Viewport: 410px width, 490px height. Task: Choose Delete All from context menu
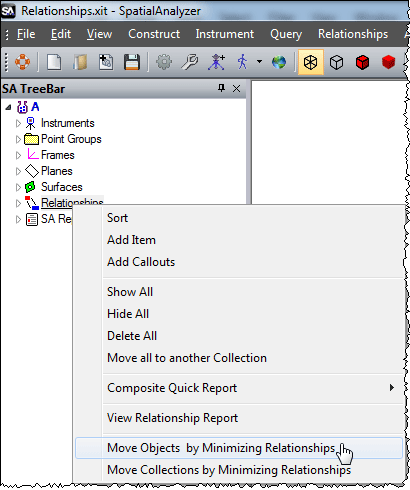238,336
